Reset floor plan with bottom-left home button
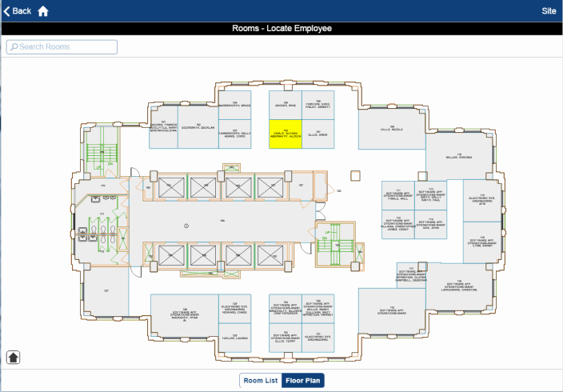This screenshot has height=392, width=563. pyautogui.click(x=14, y=357)
